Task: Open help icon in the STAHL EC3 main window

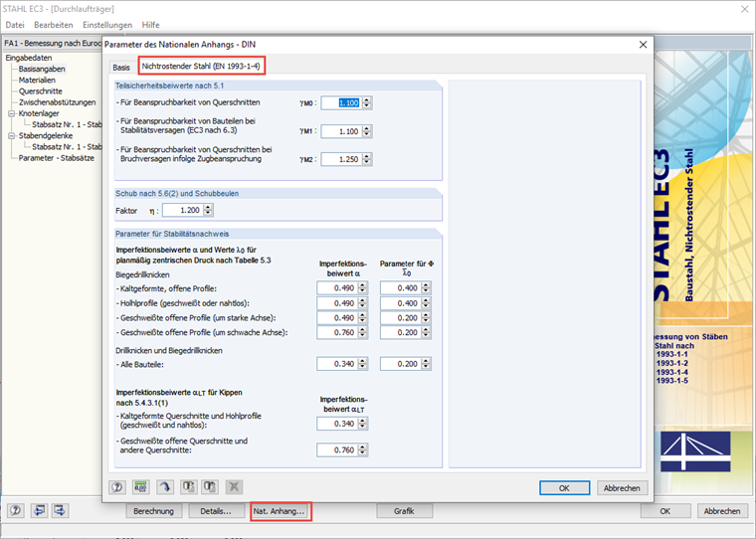Action: 16,510
